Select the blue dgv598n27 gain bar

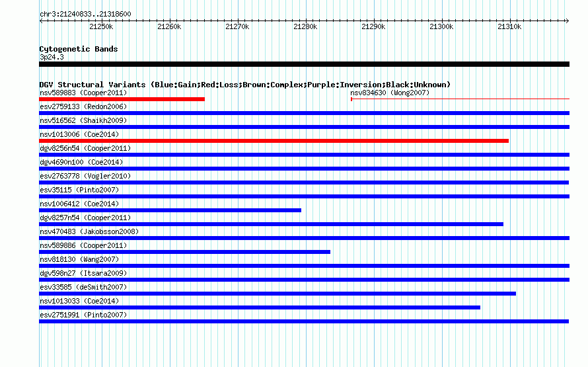(x=304, y=280)
